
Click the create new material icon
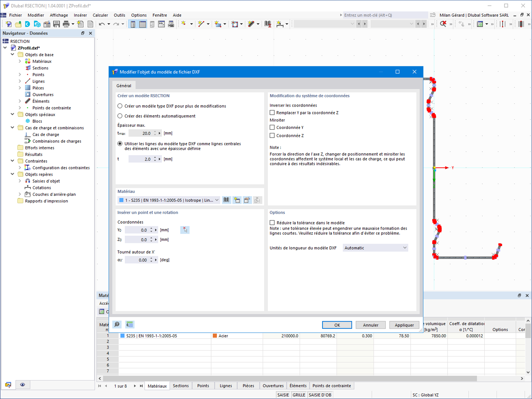click(x=237, y=200)
